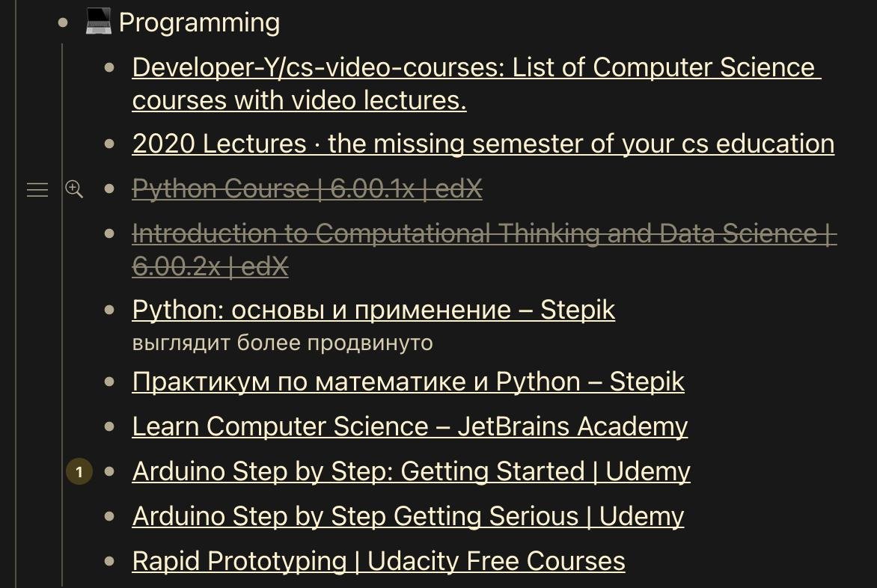The height and width of the screenshot is (588, 877).
Task: Click the laptop emoji beside Programming
Action: coord(99,23)
